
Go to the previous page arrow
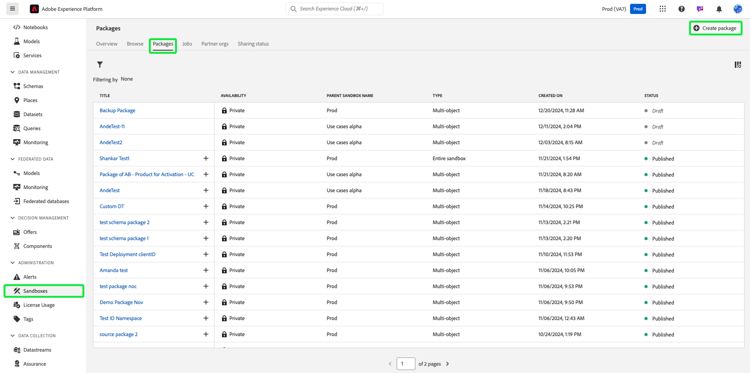point(390,364)
